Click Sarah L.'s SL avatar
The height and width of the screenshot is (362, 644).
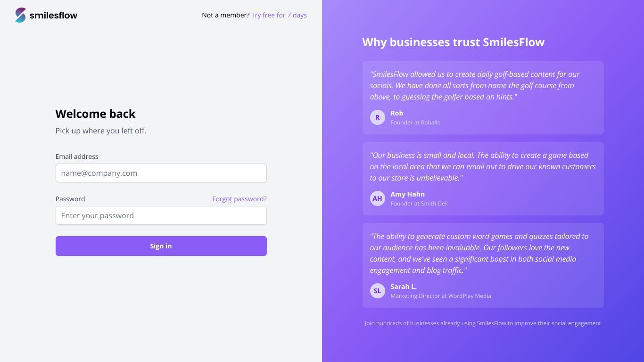click(x=377, y=291)
